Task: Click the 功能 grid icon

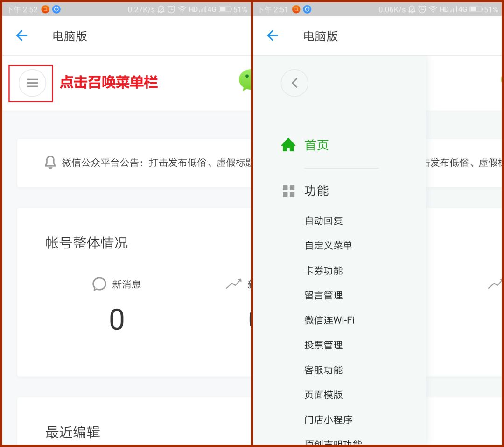Action: click(x=288, y=191)
